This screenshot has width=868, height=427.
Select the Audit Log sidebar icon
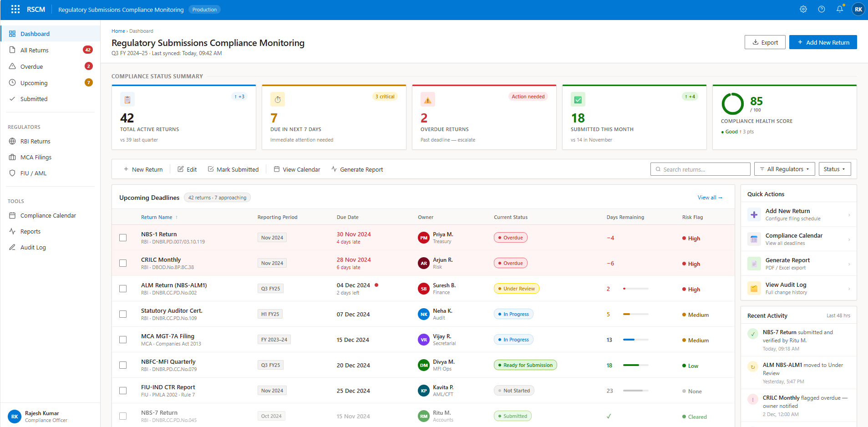point(13,247)
